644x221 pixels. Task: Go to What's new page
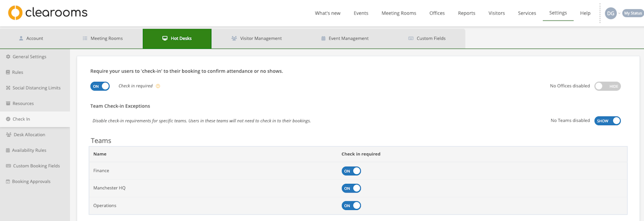327,13
